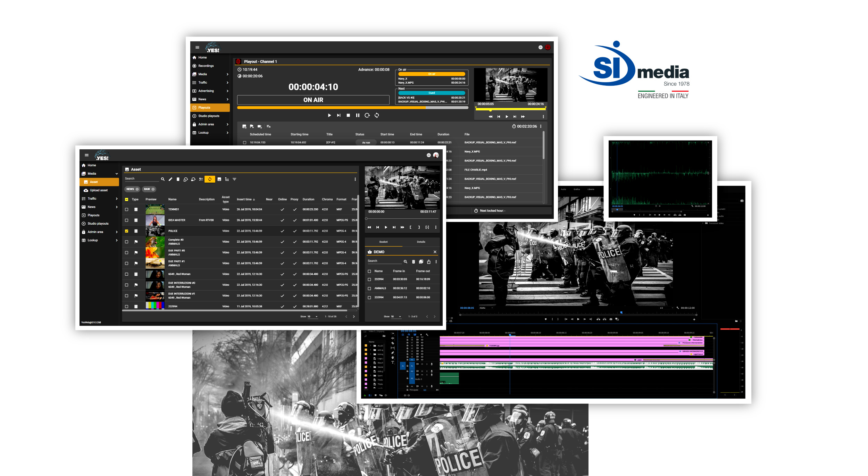Open the Show 10 dropdown in DEMO basket
The height and width of the screenshot is (476, 868).
click(396, 317)
